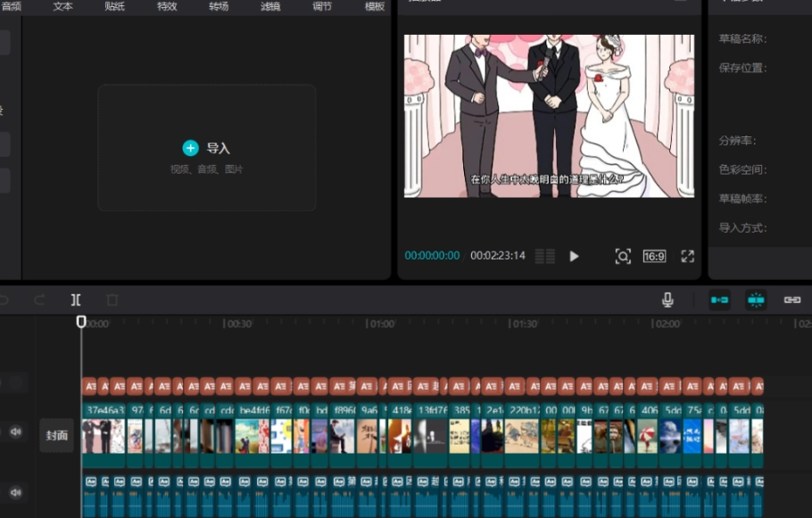Click the 封面 cover button
The width and height of the screenshot is (812, 518).
tap(57, 436)
